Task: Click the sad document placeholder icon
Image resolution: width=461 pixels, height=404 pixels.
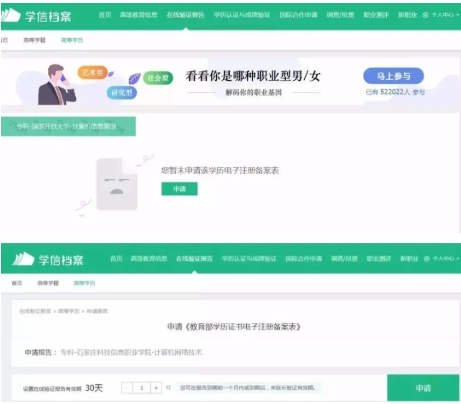Action: (117, 184)
